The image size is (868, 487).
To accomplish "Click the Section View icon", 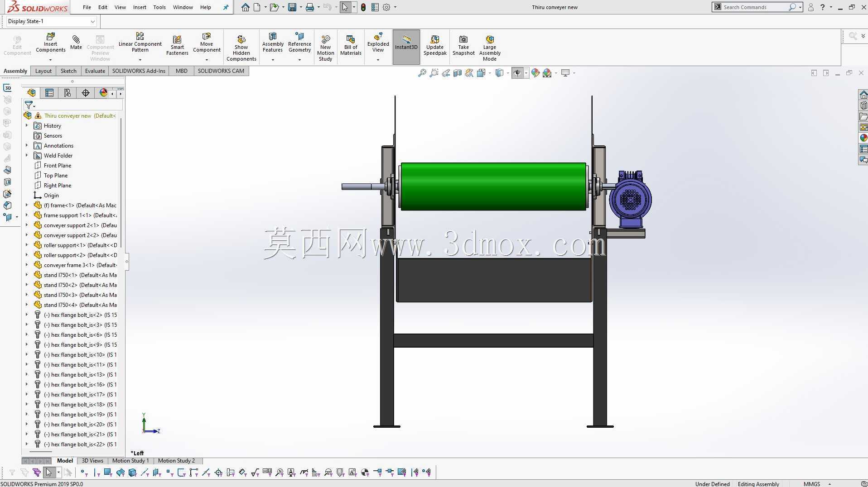I will pyautogui.click(x=458, y=73).
